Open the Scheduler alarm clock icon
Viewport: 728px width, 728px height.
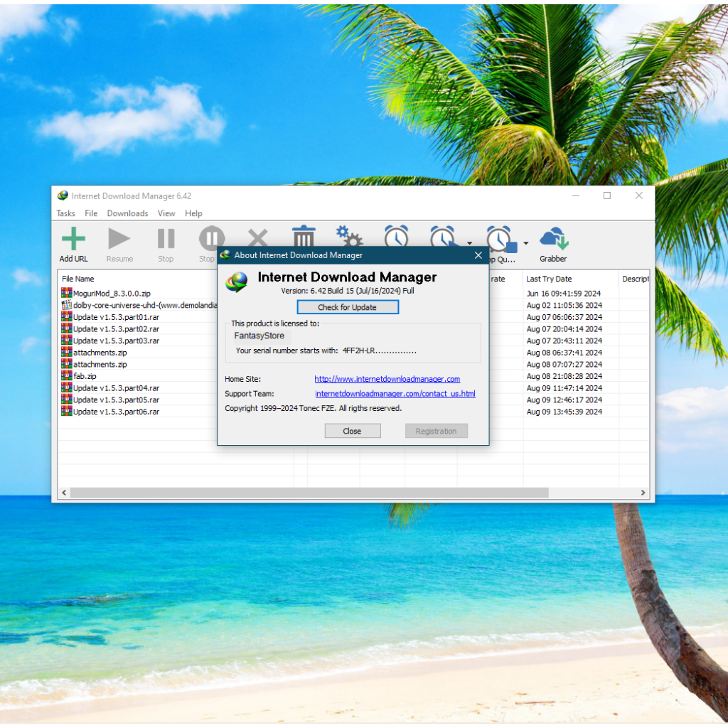coord(396,236)
